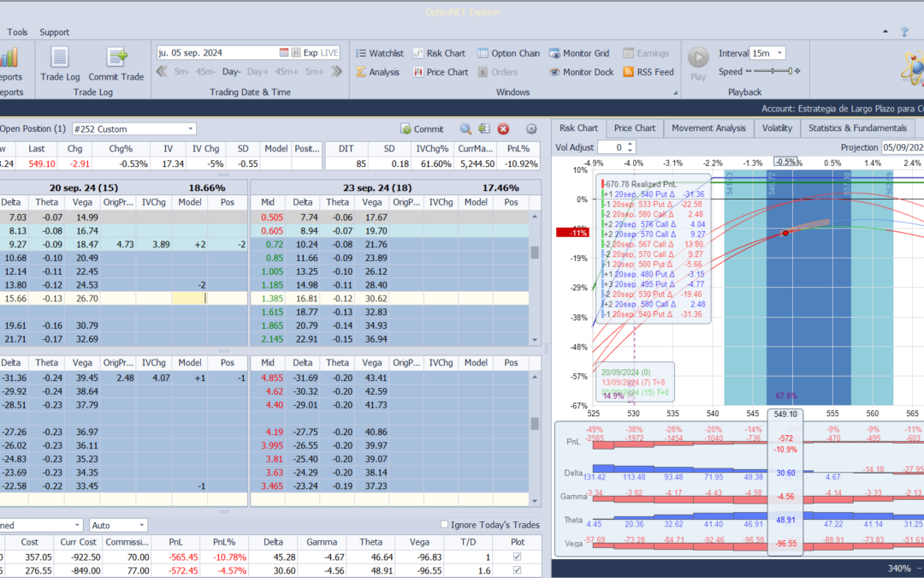Open the Option Chain window

(508, 53)
